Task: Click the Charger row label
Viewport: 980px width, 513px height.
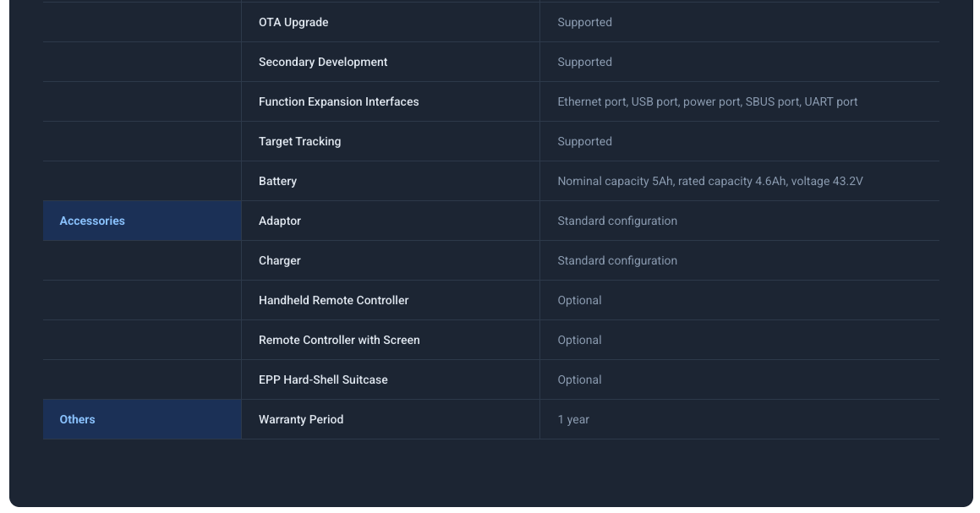Action: pyautogui.click(x=279, y=260)
